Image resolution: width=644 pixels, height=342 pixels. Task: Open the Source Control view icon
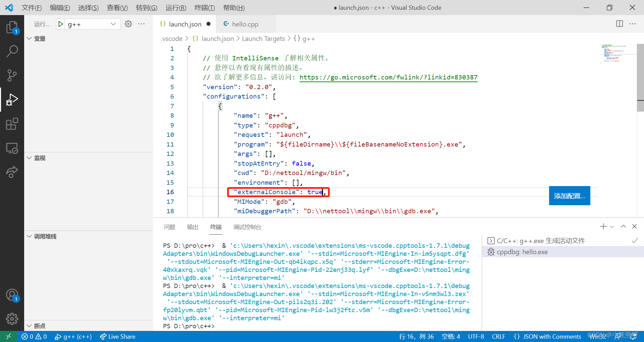[x=12, y=75]
